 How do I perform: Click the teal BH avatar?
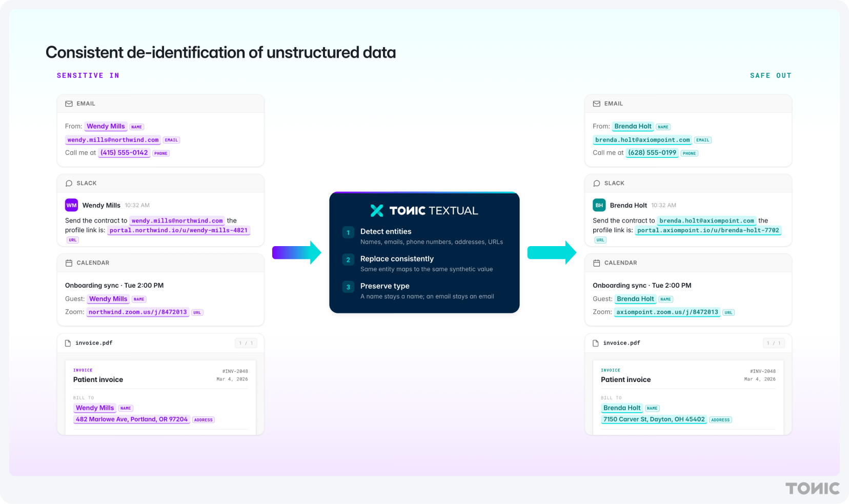tap(599, 205)
